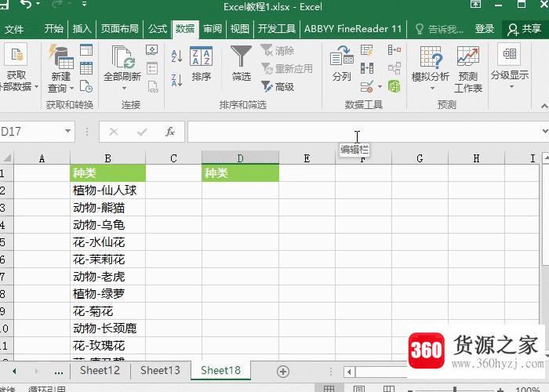
Task: Click the Refresh All (全部刷新) icon
Action: 122,56
